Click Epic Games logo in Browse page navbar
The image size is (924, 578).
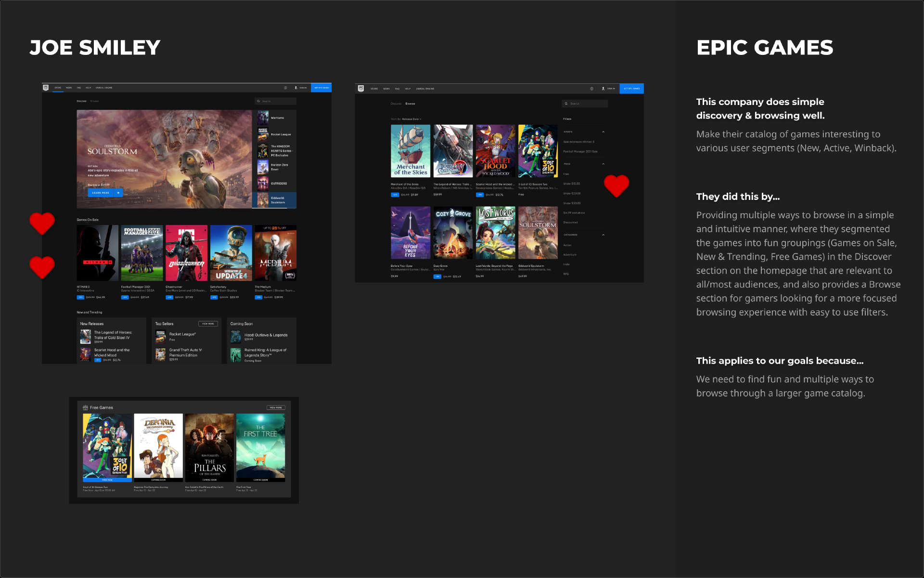coord(361,89)
